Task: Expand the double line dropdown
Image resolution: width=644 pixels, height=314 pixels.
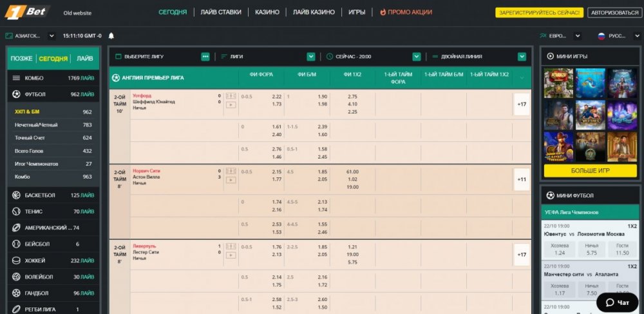Action: point(522,57)
